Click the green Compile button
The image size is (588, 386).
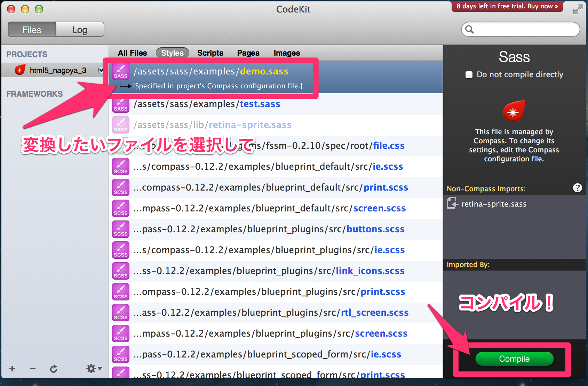(x=514, y=359)
